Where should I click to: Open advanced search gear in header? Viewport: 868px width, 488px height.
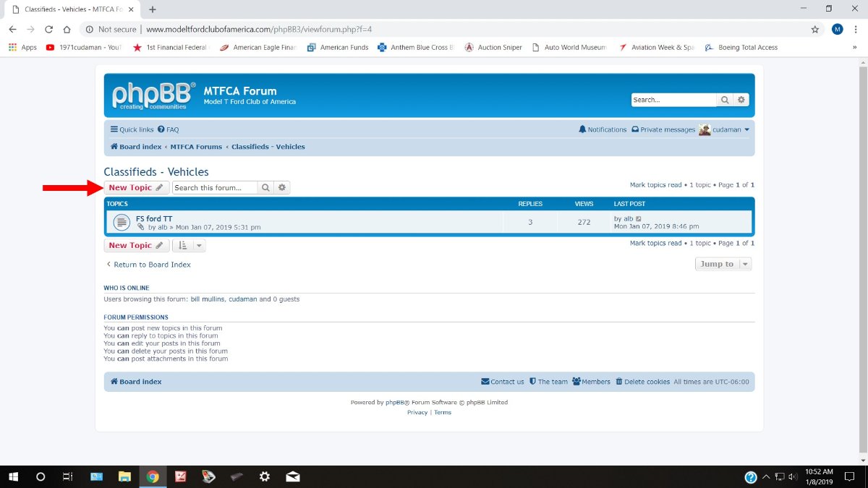tap(741, 100)
